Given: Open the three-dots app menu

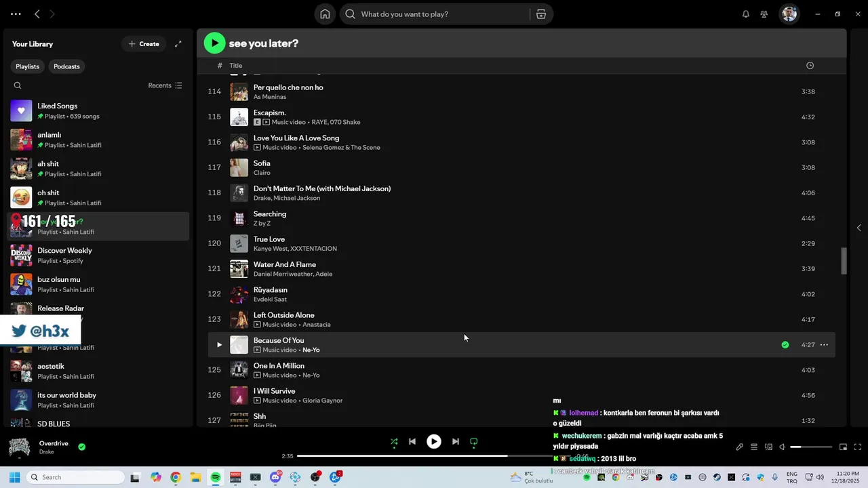Looking at the screenshot, I should click(16, 14).
